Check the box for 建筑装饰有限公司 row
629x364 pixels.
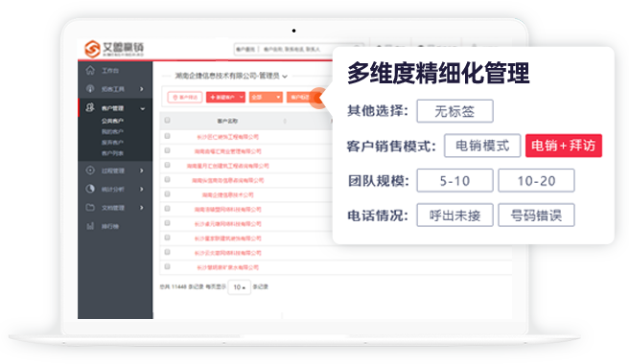click(x=167, y=238)
